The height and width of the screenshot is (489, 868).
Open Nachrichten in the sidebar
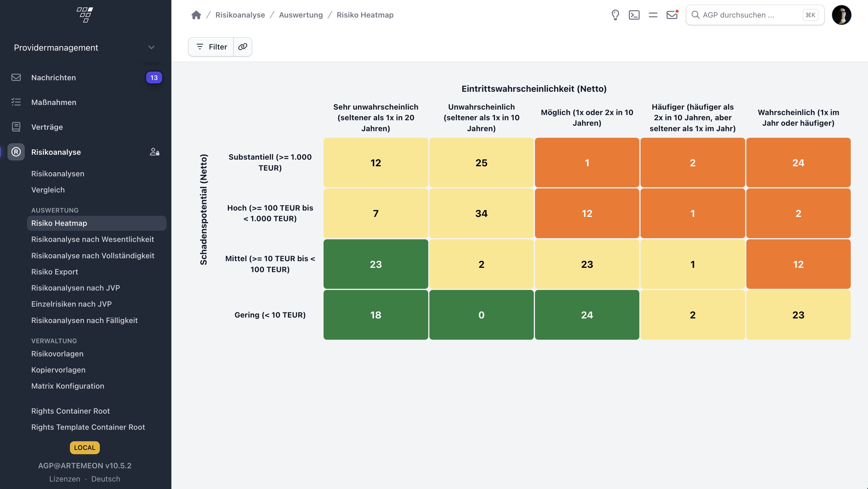coord(53,77)
